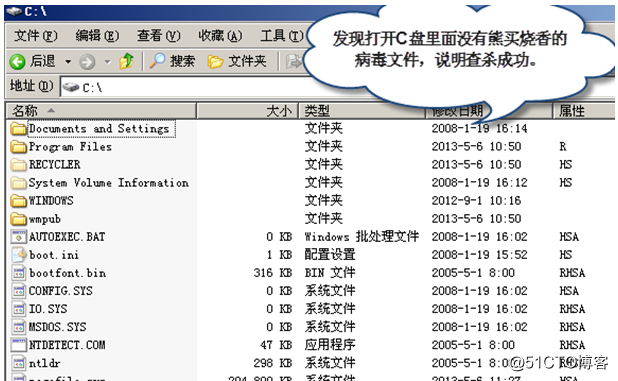Open the 文件(F) menu
The width and height of the screenshot is (618, 381).
click(35, 36)
